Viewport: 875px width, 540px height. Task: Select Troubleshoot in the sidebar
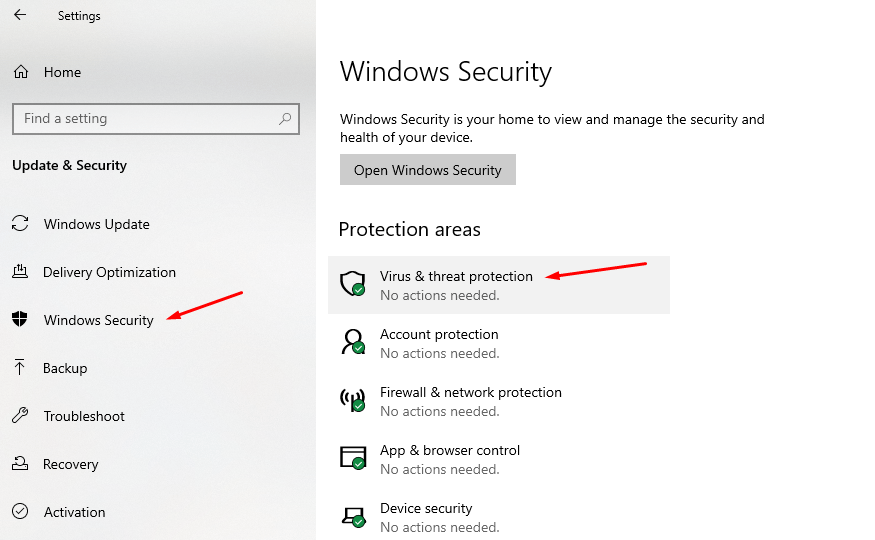(x=84, y=416)
